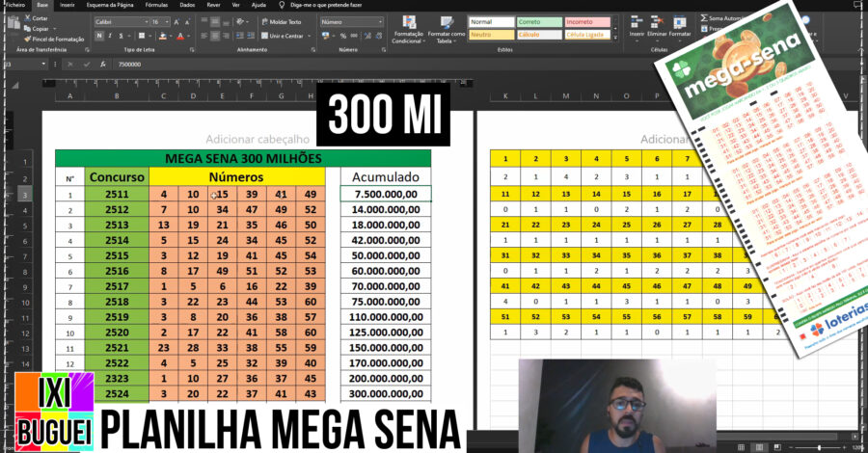868x453 pixels.
Task: Click the 'Adicionar cabeçalho' header placeholder
Action: coord(258,140)
